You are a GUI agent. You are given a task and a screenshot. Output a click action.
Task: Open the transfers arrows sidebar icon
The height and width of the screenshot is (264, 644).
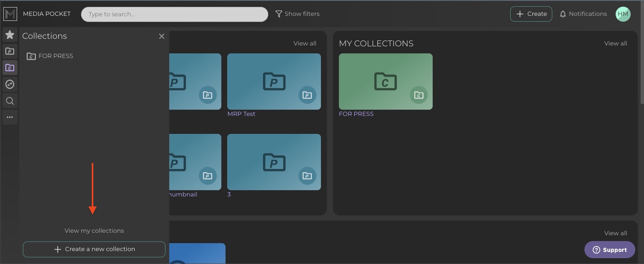(10, 84)
